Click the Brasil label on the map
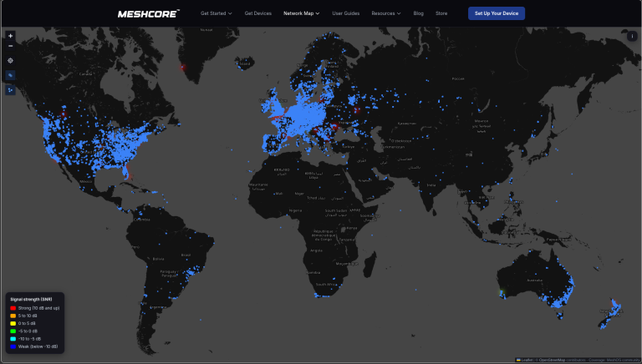The width and height of the screenshot is (642, 364). pyautogui.click(x=186, y=255)
